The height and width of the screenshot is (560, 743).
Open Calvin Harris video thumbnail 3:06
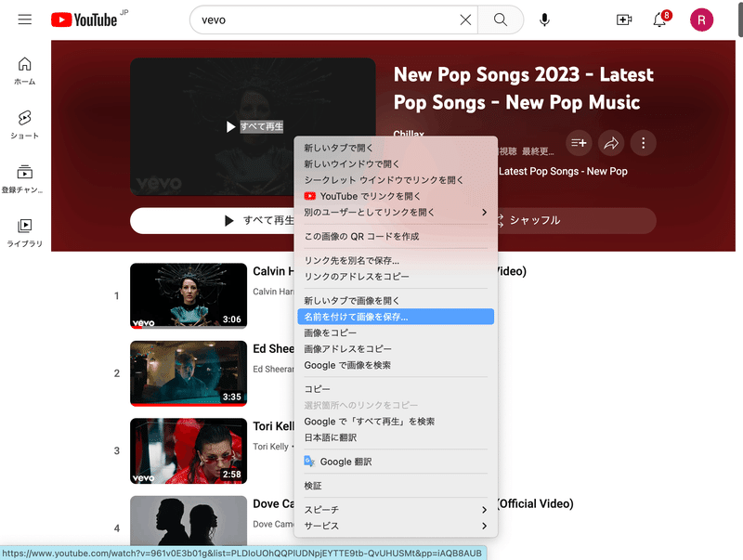tap(189, 295)
